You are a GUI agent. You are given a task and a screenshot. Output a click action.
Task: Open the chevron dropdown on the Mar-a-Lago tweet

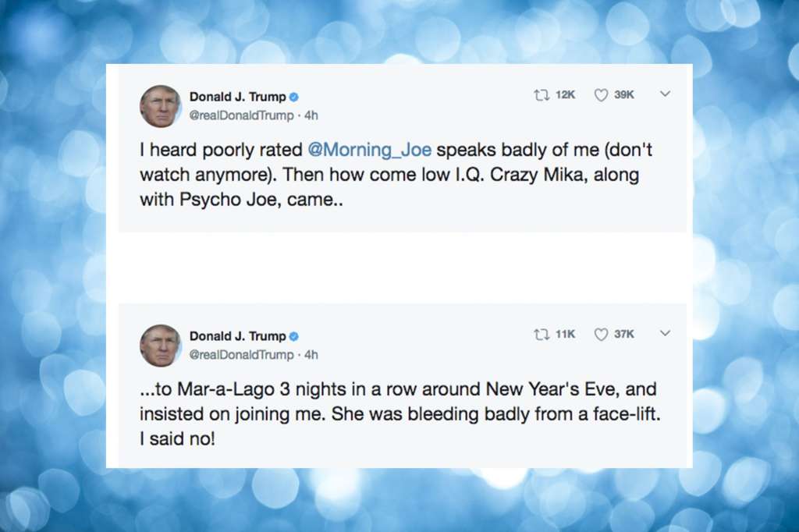tap(665, 333)
